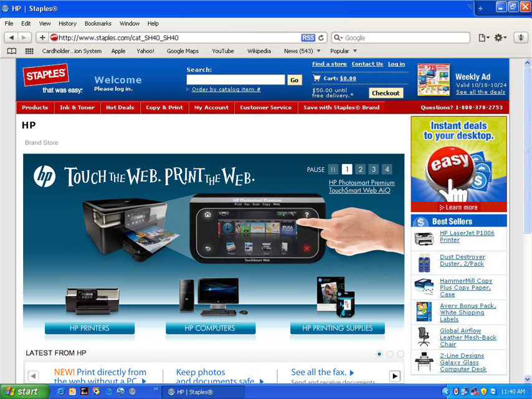Open the Window menu

(130, 24)
